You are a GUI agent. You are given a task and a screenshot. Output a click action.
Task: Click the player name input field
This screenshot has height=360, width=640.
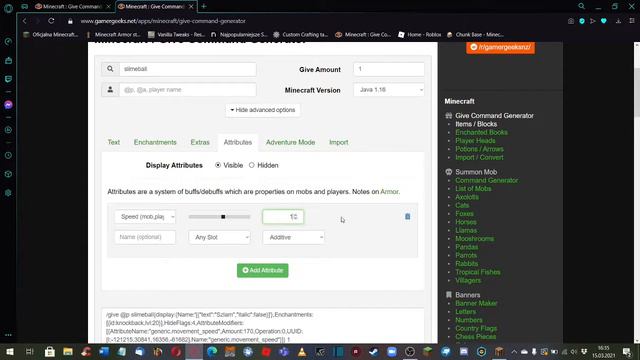click(188, 90)
